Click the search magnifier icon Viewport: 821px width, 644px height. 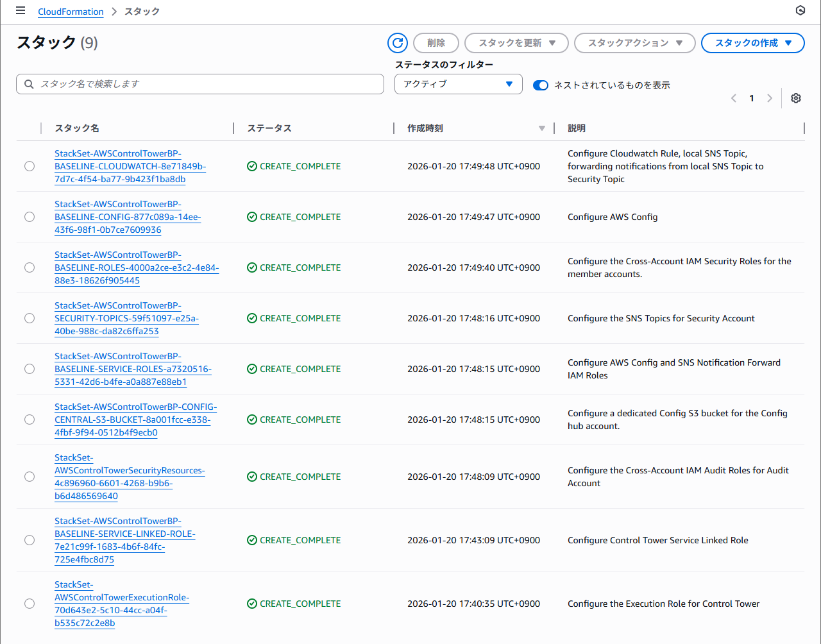pos(29,84)
